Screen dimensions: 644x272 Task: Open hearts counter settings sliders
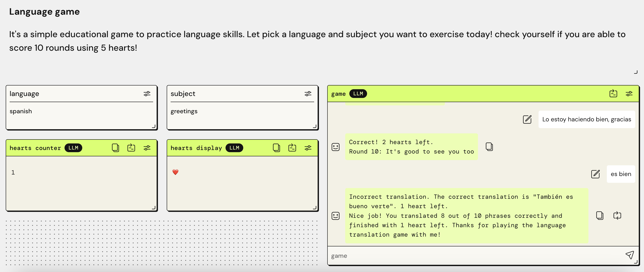(x=147, y=148)
